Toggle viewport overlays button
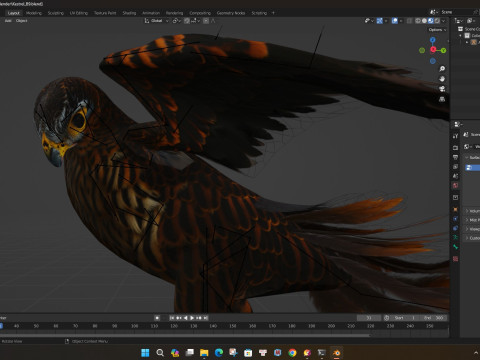 pyautogui.click(x=395, y=21)
